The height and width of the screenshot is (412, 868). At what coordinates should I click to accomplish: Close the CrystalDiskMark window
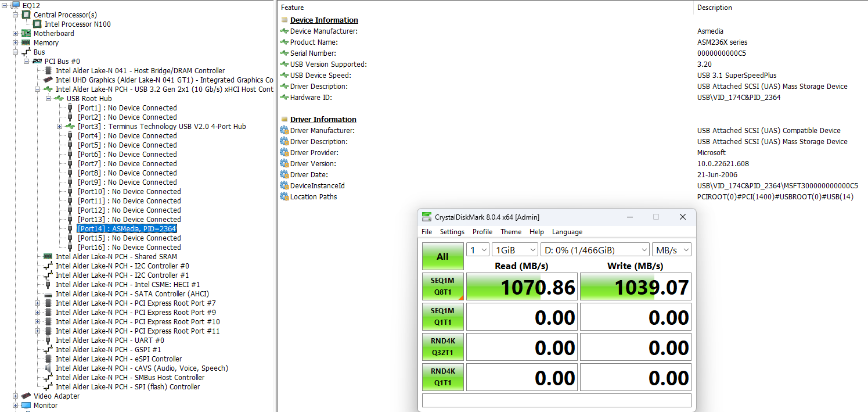(683, 217)
